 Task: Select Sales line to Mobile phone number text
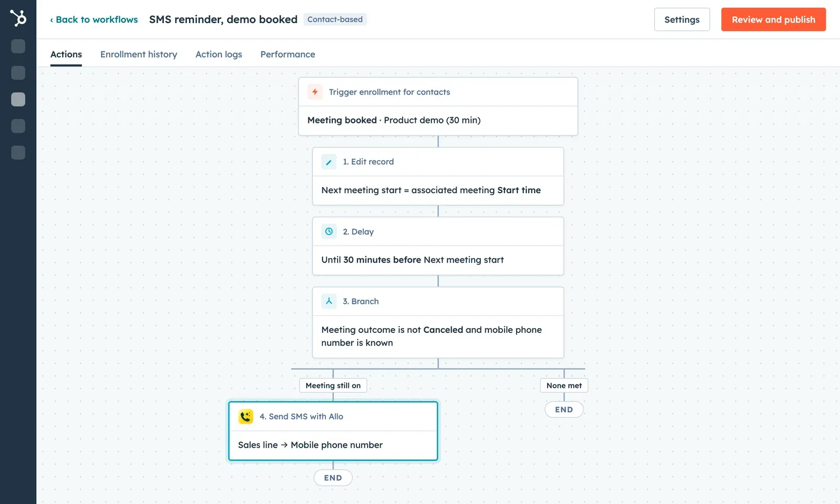(x=310, y=445)
